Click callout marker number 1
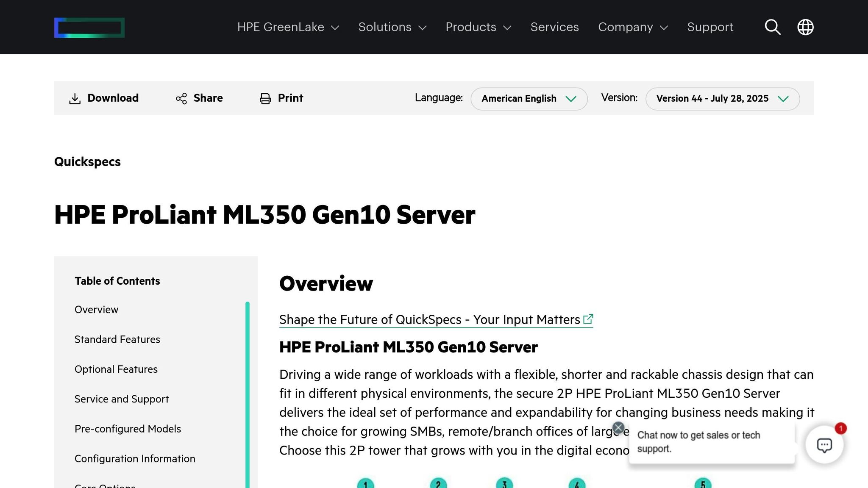868x488 pixels. tap(365, 483)
